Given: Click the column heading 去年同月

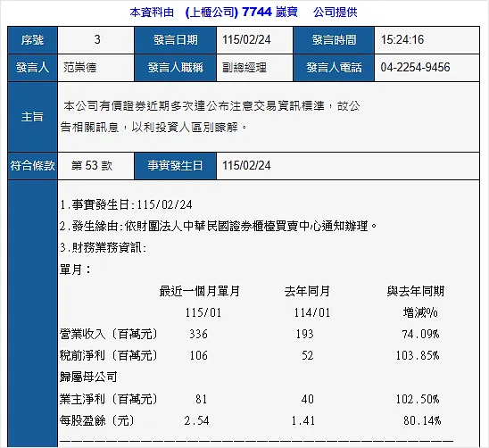Looking at the screenshot, I should click(307, 291).
